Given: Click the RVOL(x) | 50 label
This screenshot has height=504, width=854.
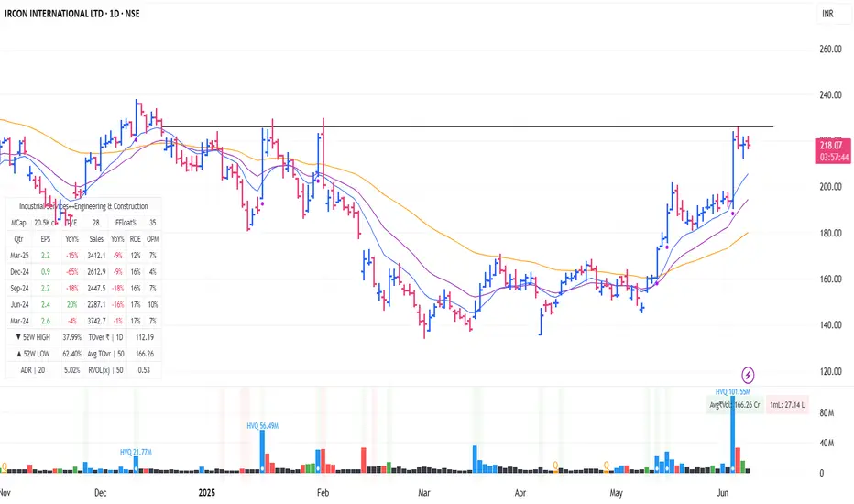Looking at the screenshot, I should point(106,370).
